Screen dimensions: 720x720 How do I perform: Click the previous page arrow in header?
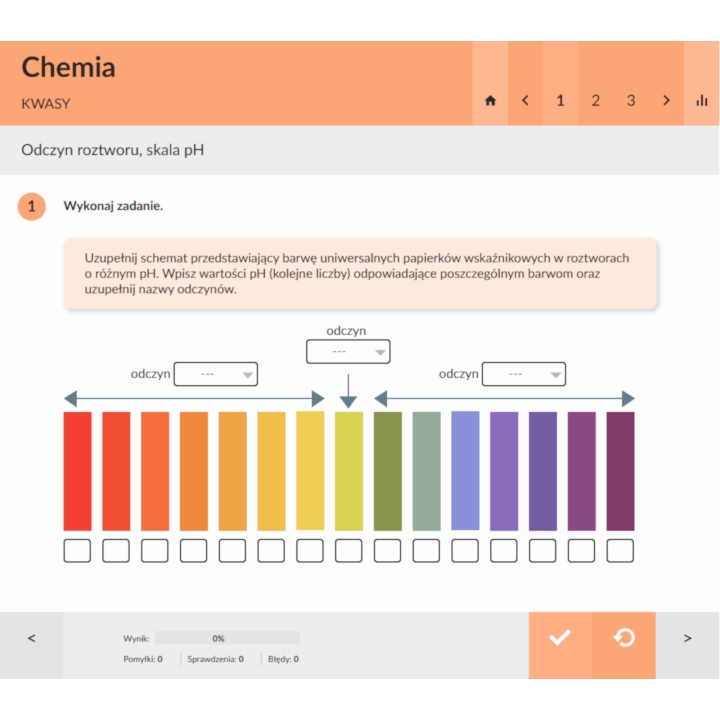tap(525, 101)
